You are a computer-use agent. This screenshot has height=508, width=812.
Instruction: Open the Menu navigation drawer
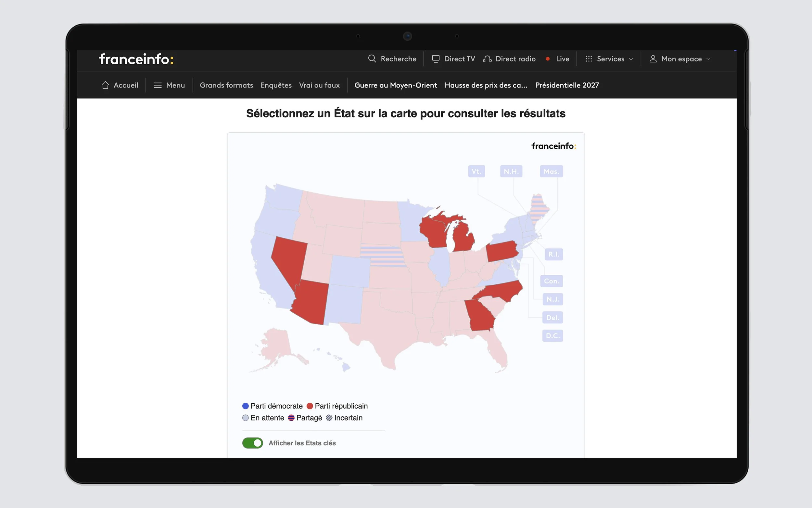point(175,85)
